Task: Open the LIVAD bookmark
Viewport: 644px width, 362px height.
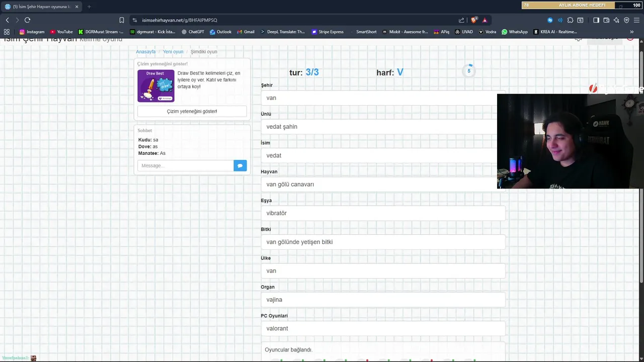Action: 464,32
